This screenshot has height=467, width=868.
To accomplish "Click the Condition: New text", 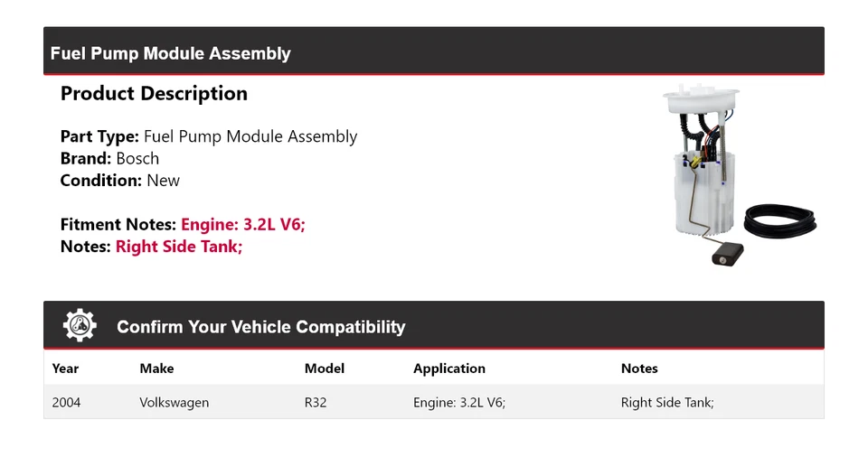I will [x=120, y=180].
